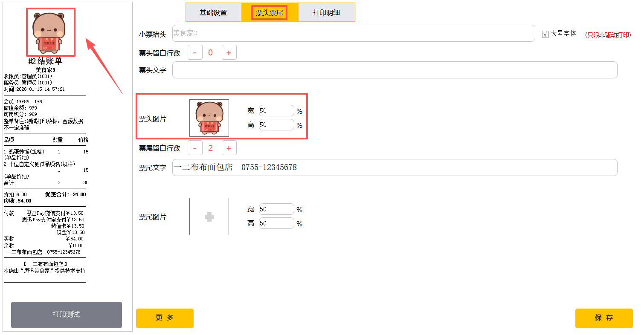Edit the 票头图片 width percentage field
The image size is (644, 335).
point(276,111)
